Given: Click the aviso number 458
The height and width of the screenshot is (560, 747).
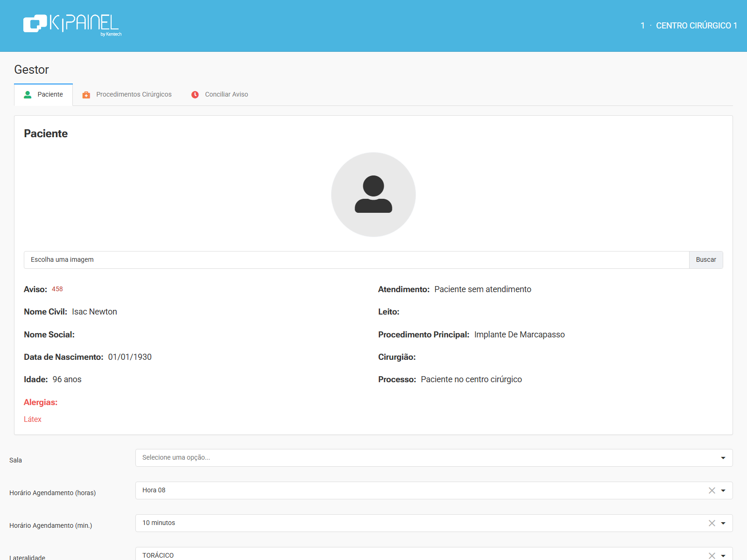Looking at the screenshot, I should pyautogui.click(x=57, y=289).
